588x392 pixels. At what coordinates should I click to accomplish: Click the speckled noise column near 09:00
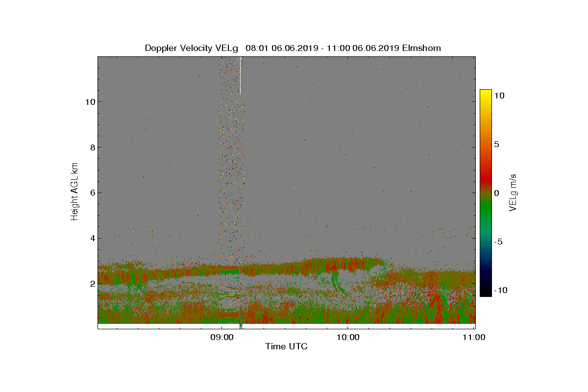[x=231, y=162]
